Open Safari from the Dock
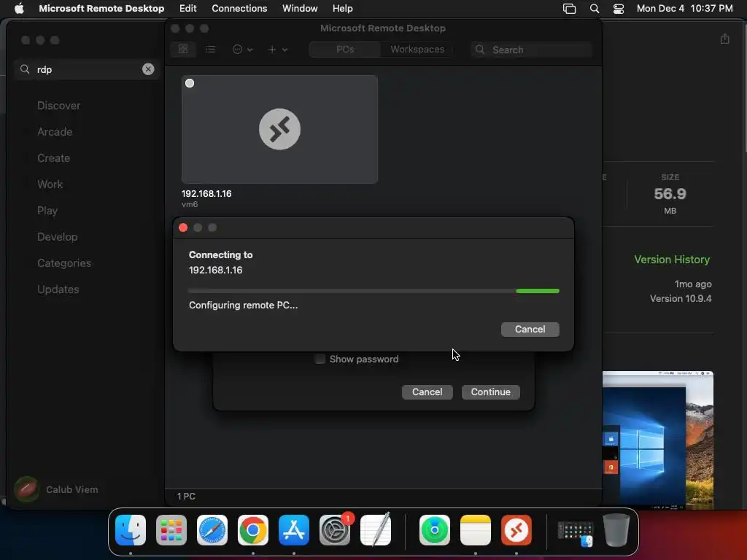The image size is (747, 560). [x=212, y=530]
